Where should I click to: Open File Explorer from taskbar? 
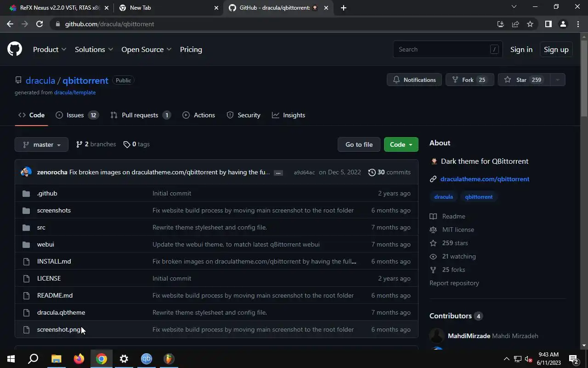(56, 359)
